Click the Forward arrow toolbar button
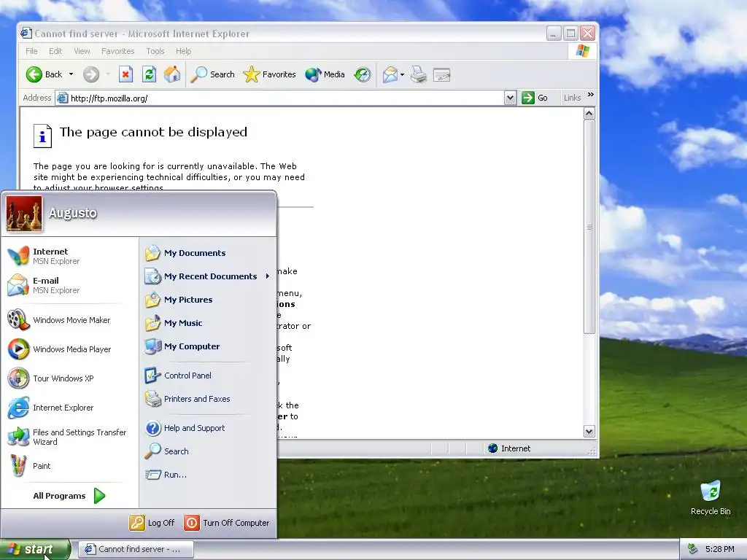747x560 pixels. (91, 74)
